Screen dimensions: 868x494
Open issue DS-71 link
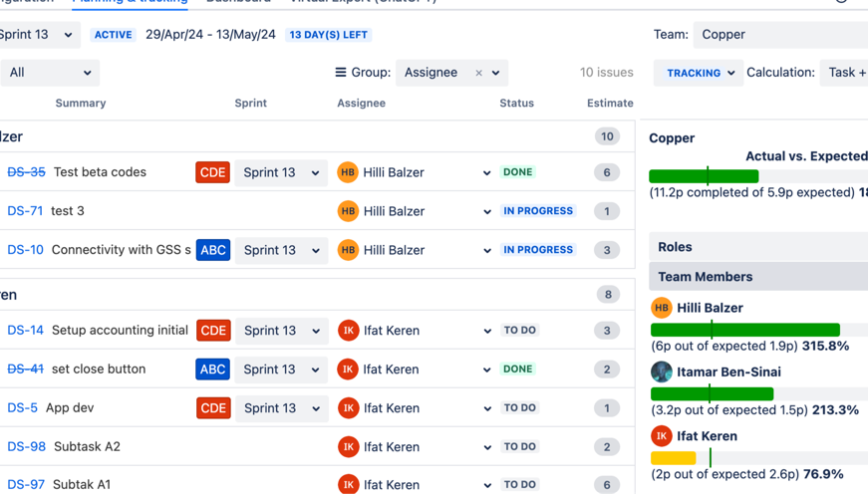[x=25, y=211]
